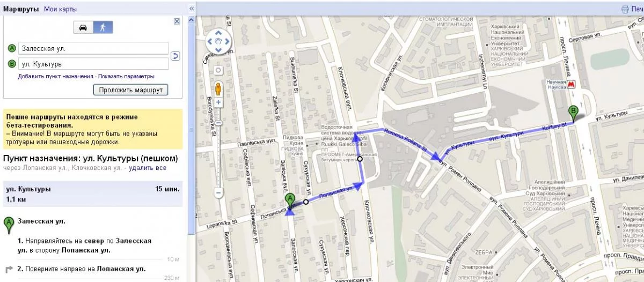Image resolution: width=644 pixels, height=282 pixels.
Task: Close the directions panel with X
Action: 177,21
